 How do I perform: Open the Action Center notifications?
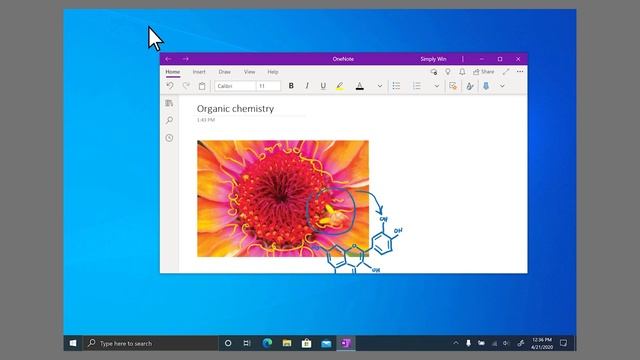pos(564,343)
